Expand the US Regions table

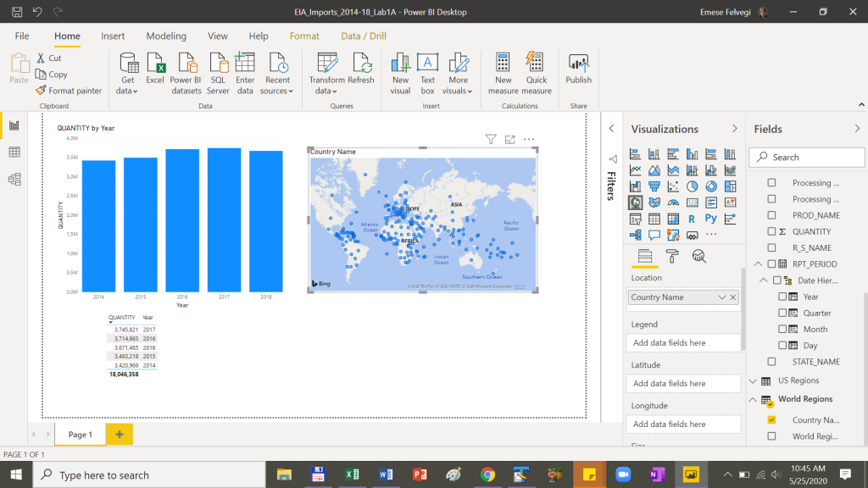pyautogui.click(x=753, y=380)
